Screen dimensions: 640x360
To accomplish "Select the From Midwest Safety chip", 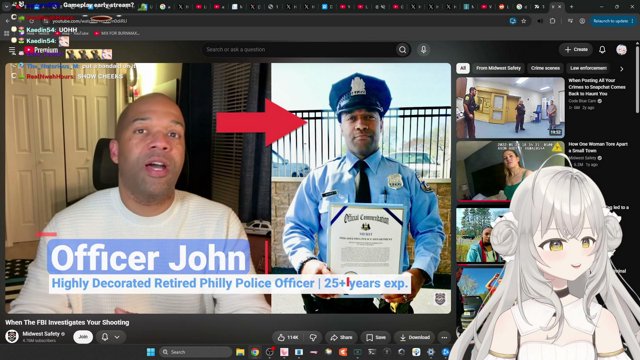I will [x=498, y=68].
